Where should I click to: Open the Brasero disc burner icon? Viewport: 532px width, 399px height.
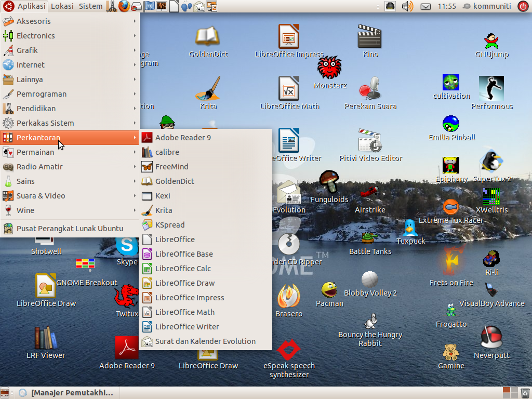[x=289, y=296]
